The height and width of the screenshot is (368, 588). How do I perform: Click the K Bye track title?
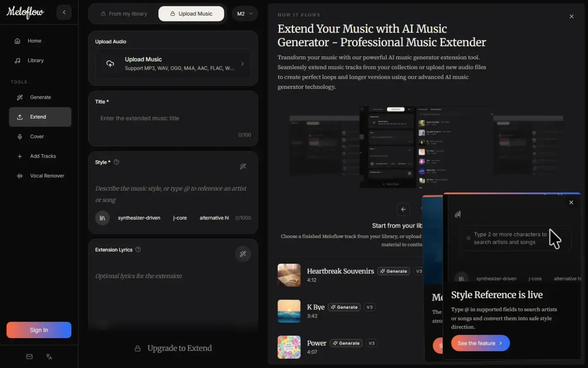pos(316,307)
